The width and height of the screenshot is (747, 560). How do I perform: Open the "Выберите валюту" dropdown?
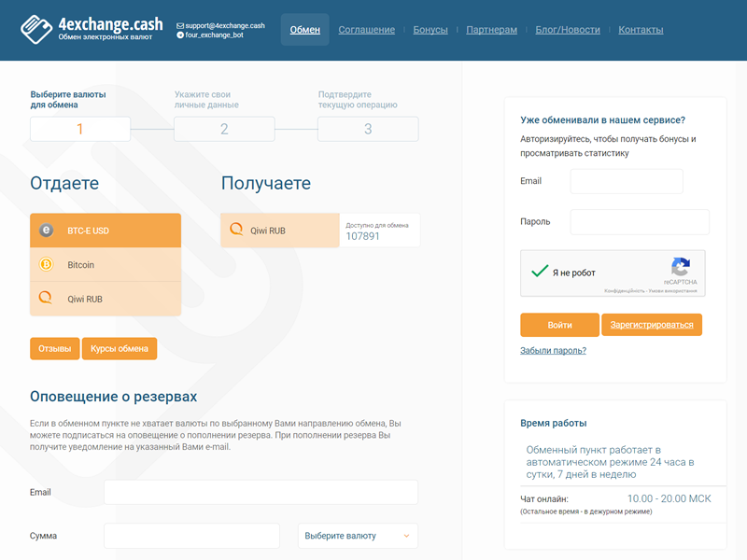[x=358, y=536]
